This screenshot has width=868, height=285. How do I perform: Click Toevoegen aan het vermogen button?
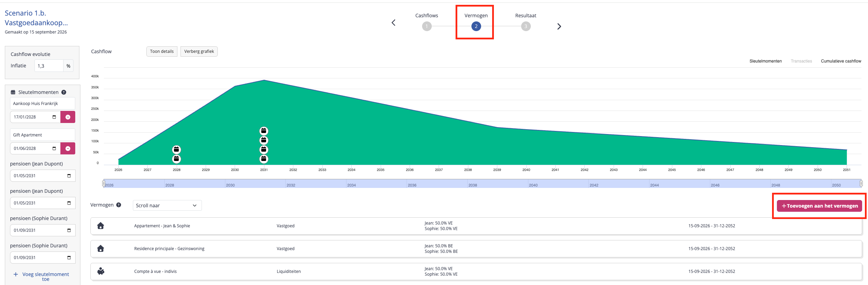[819, 206]
